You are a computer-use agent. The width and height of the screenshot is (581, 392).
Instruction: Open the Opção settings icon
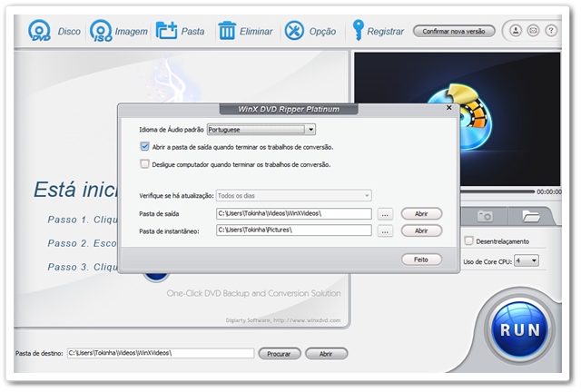pyautogui.click(x=294, y=31)
